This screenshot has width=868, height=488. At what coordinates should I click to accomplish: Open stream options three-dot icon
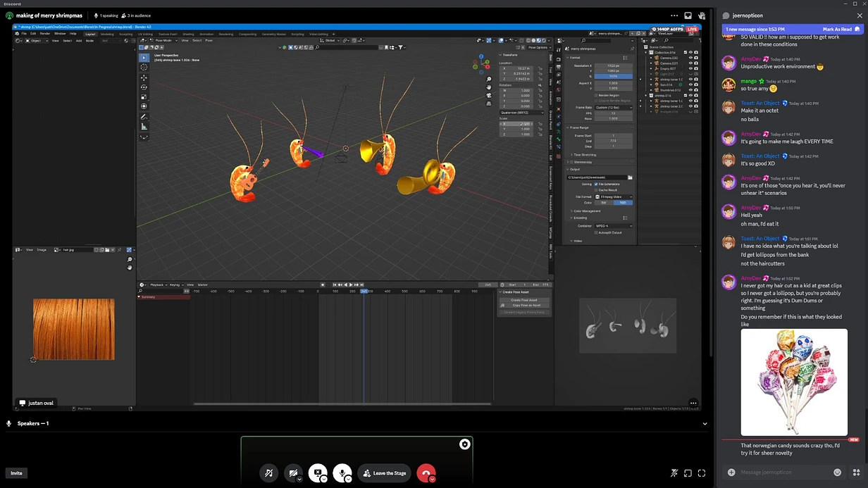pyautogui.click(x=693, y=403)
